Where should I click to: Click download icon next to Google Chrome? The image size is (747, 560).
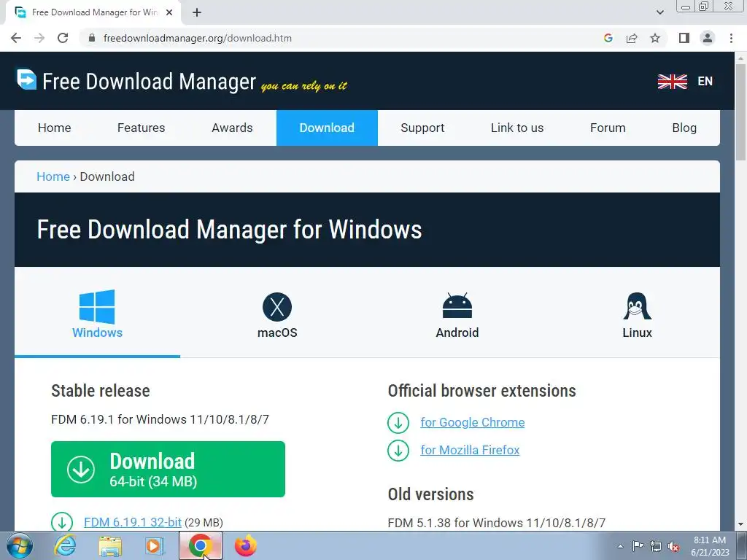tap(398, 422)
